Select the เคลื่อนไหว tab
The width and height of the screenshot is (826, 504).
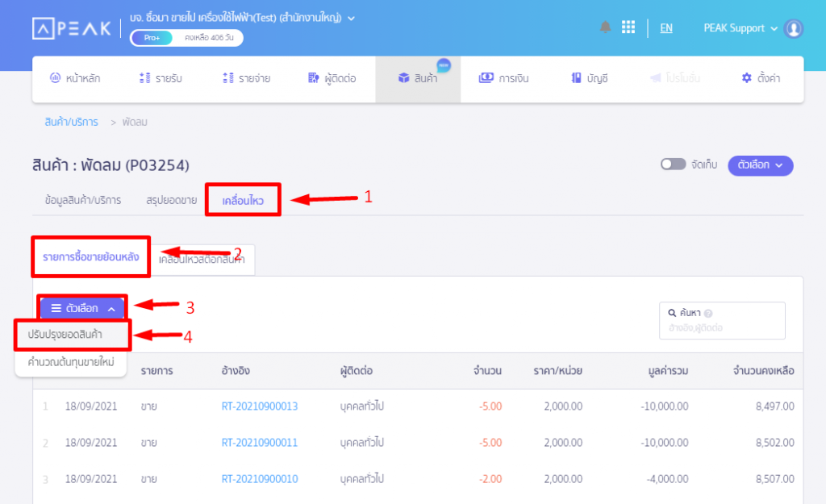pyautogui.click(x=243, y=200)
